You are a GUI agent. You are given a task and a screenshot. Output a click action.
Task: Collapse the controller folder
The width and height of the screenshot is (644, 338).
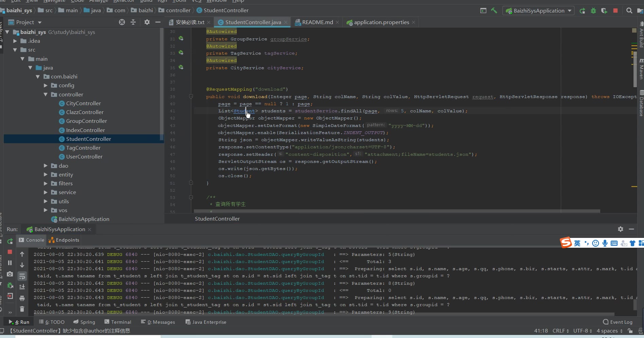click(46, 95)
